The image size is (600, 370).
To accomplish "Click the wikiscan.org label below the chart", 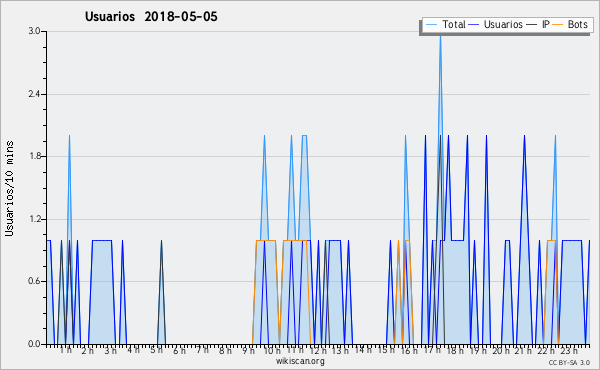I will pos(300,361).
